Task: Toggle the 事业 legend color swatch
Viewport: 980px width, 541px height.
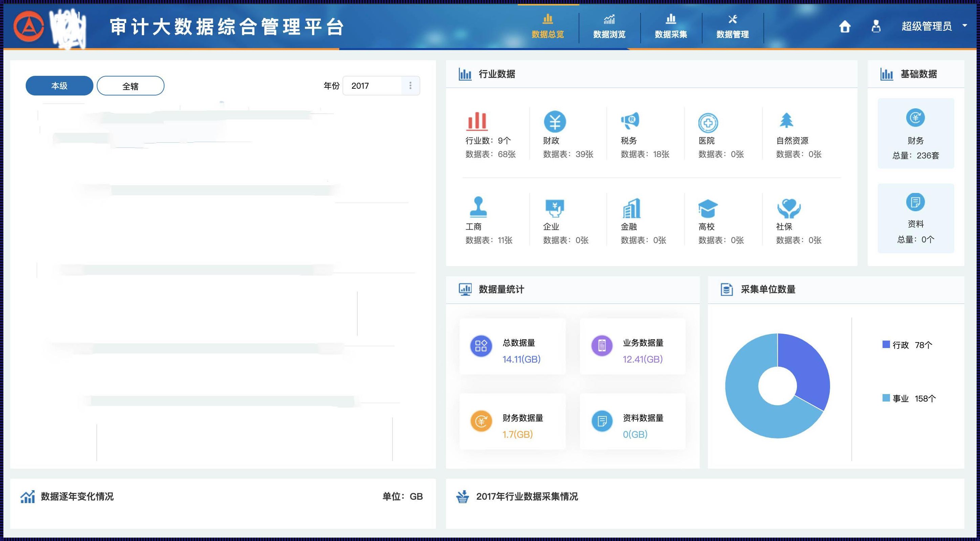Action: point(886,398)
